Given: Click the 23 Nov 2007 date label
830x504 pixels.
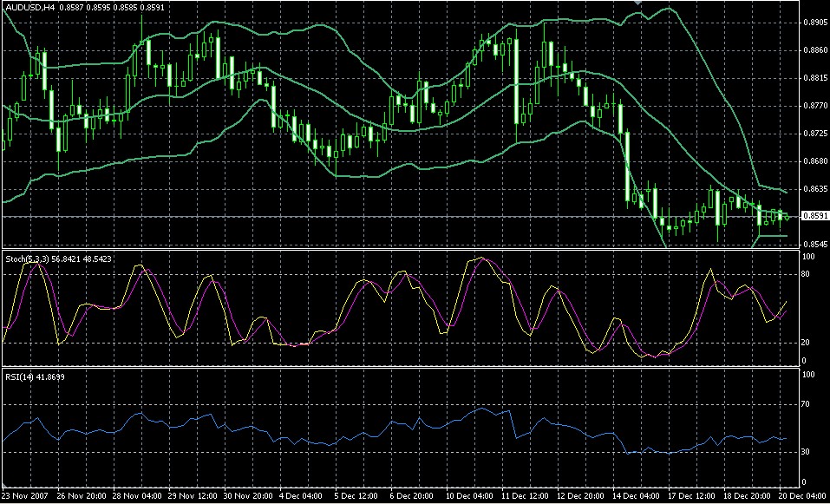Looking at the screenshot, I should tap(25, 496).
